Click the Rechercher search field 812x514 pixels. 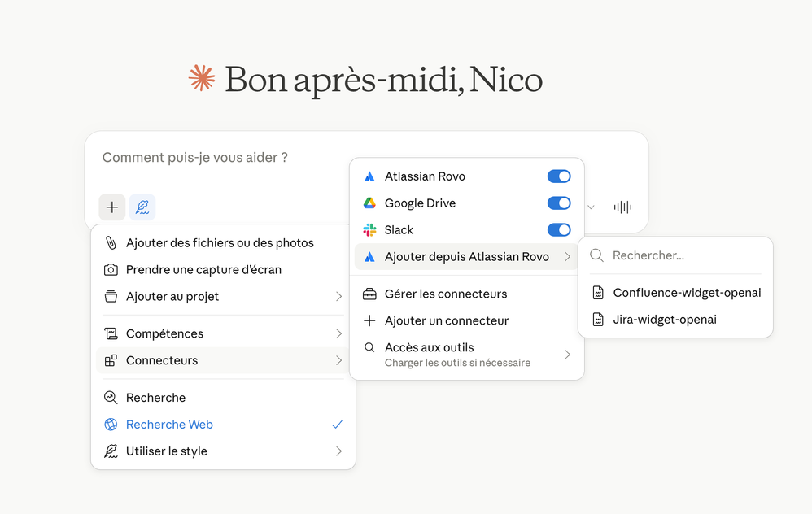click(x=675, y=255)
